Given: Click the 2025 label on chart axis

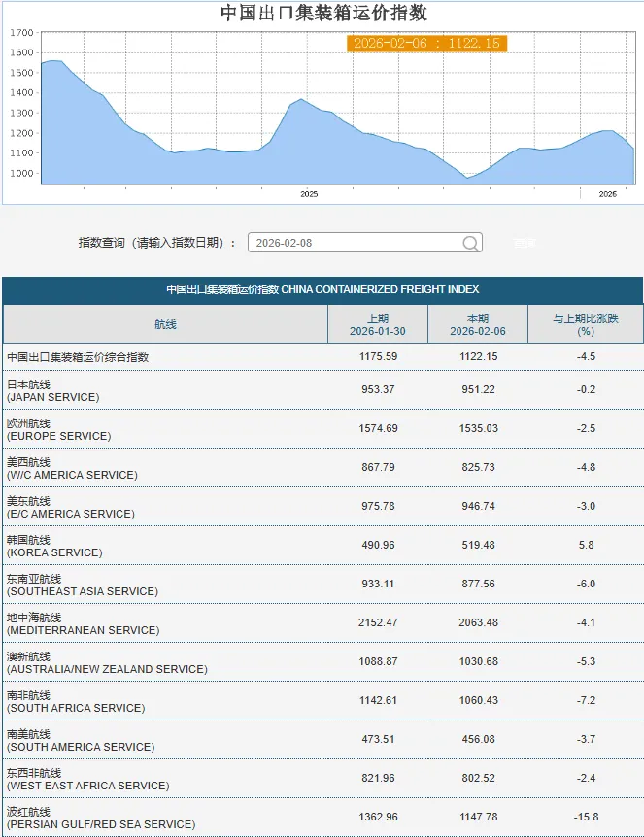Looking at the screenshot, I should [309, 194].
